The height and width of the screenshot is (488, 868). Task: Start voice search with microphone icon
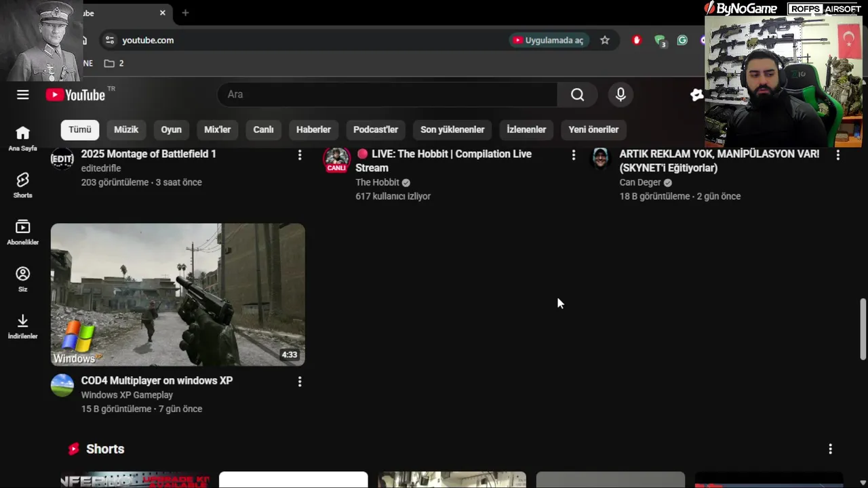[620, 95]
